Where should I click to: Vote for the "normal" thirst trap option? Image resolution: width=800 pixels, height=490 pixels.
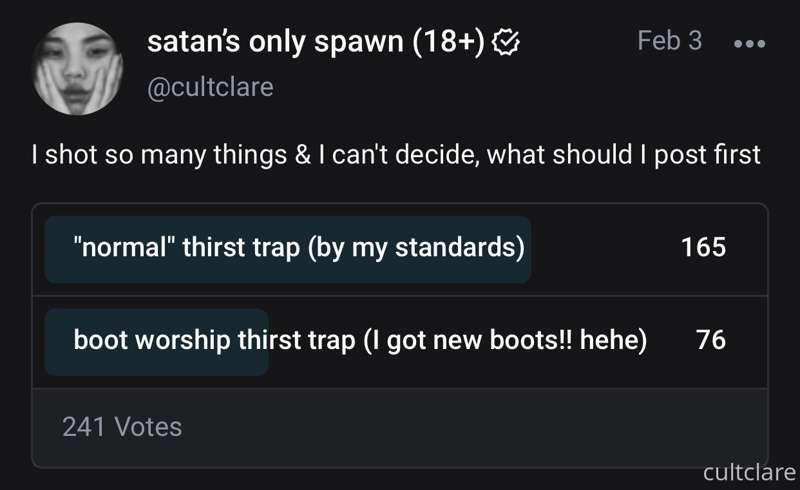tap(401, 249)
